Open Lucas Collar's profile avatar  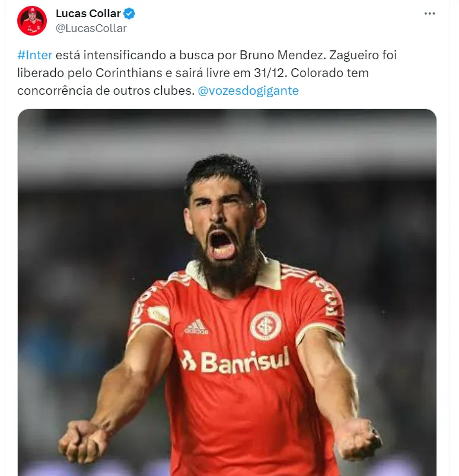32,21
